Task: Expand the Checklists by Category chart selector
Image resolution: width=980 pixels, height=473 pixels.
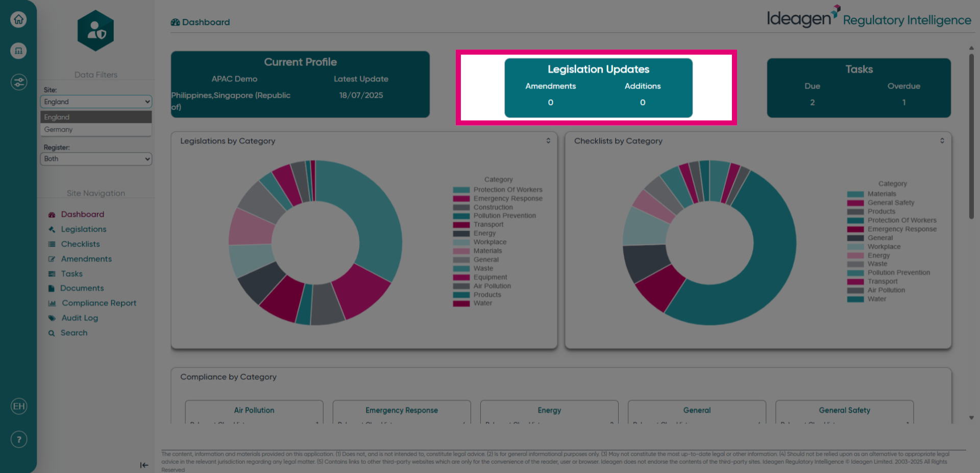Action: (942, 141)
